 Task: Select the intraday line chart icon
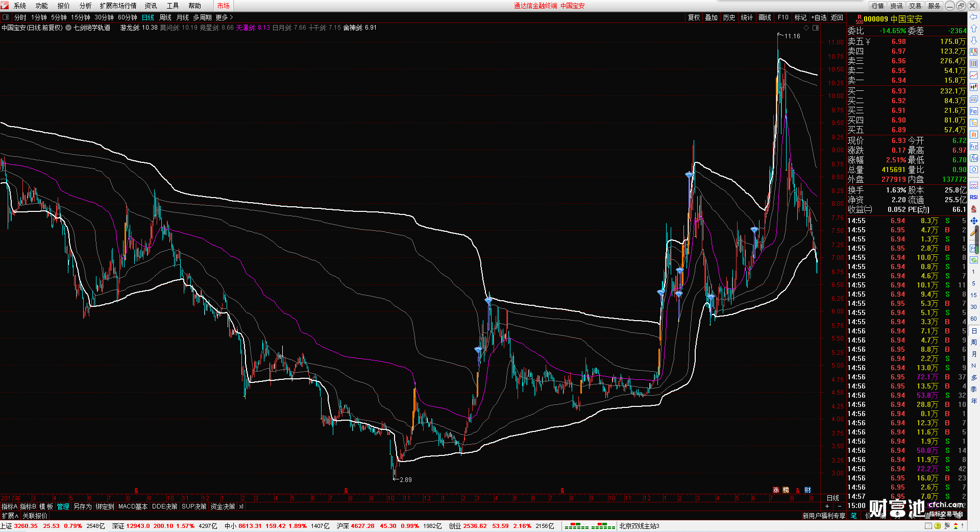[974, 76]
